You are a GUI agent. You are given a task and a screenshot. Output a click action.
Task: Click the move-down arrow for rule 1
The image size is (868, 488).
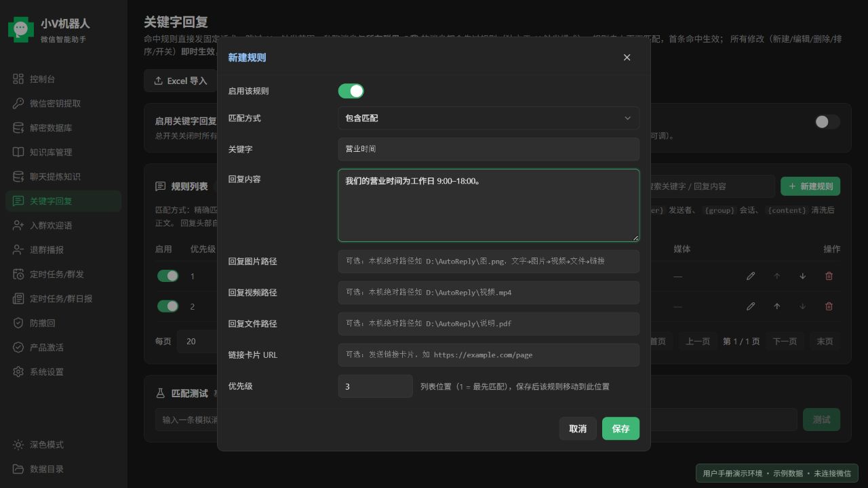coord(803,276)
